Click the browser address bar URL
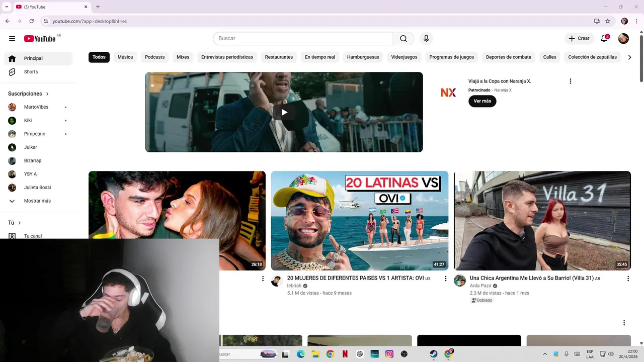Screen dimensions: 644x362 click(90, 21)
